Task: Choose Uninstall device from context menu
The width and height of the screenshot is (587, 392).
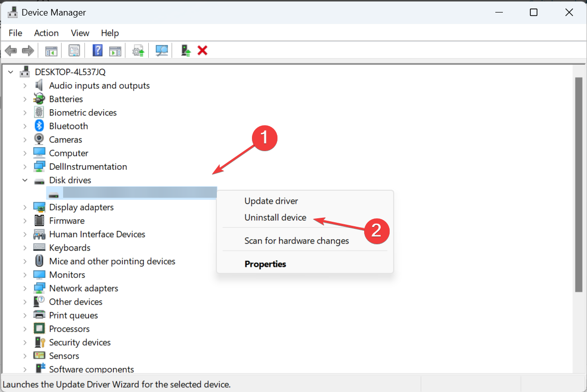Action: [275, 217]
